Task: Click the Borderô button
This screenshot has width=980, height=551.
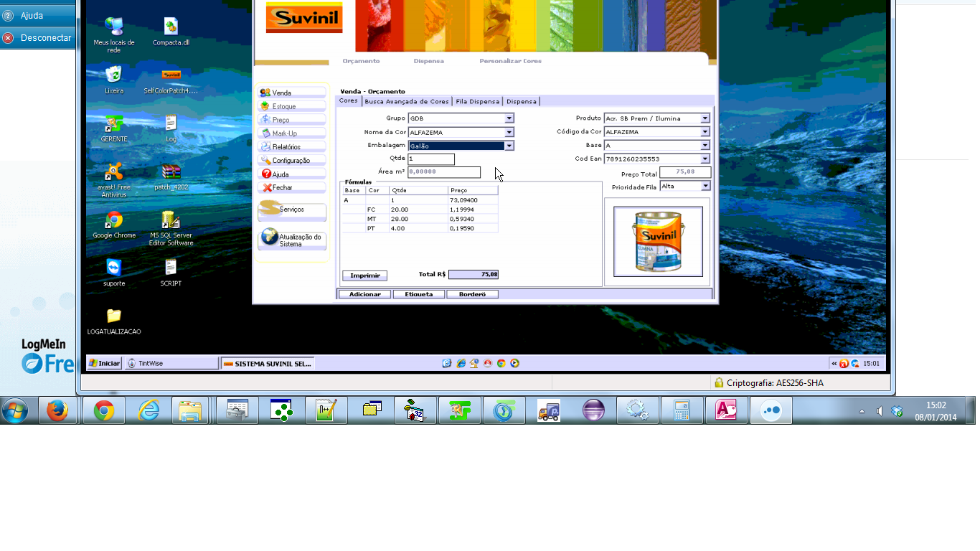Action: pos(472,294)
